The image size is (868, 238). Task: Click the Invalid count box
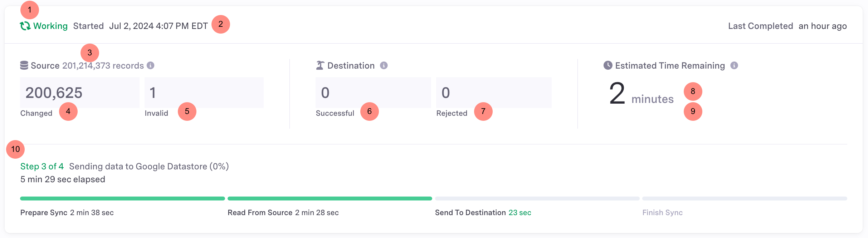point(204,93)
